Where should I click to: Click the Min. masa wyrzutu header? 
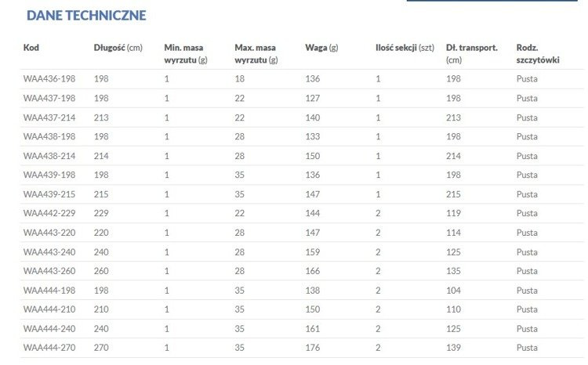[187, 53]
